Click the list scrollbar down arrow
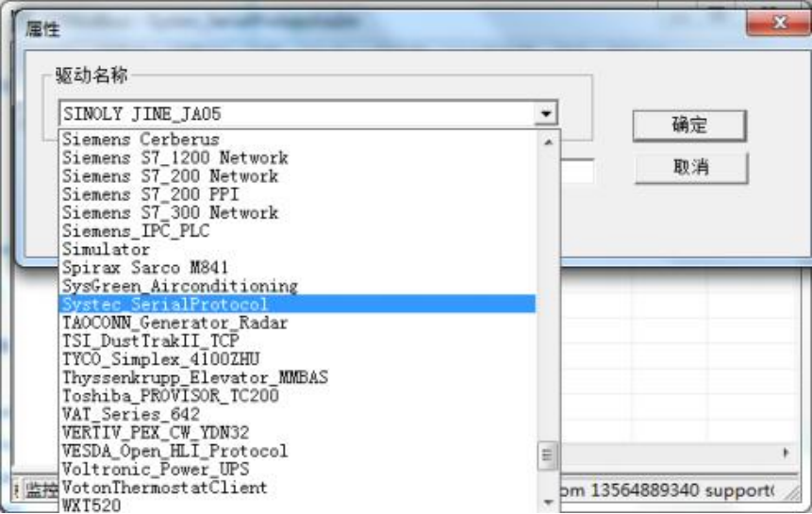812x514 pixels. tap(548, 502)
